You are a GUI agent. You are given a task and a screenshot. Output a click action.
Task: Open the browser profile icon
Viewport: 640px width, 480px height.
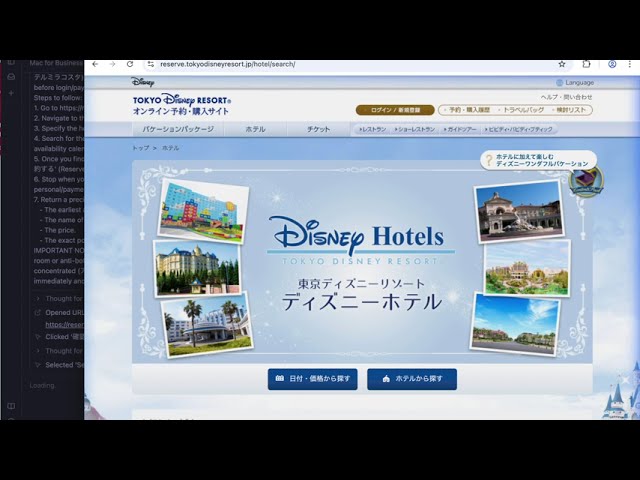(612, 64)
